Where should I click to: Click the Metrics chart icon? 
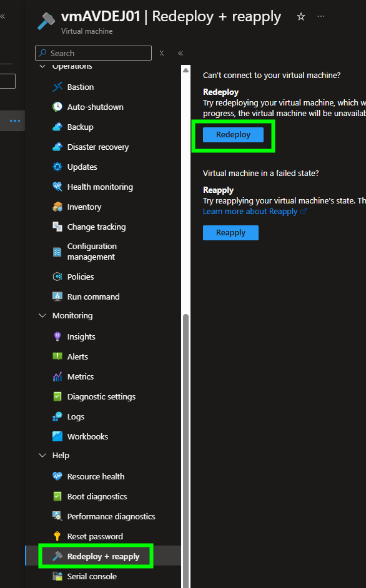[x=57, y=376]
